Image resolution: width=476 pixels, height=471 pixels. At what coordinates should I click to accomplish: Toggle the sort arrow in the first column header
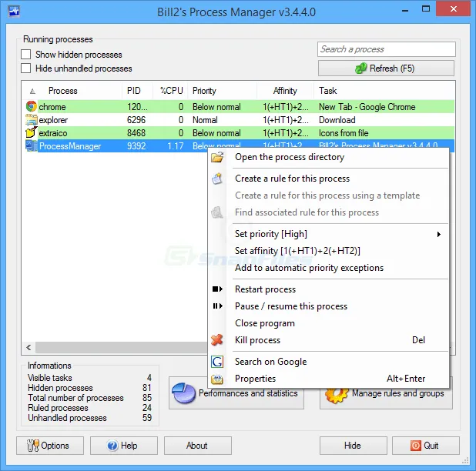point(33,91)
